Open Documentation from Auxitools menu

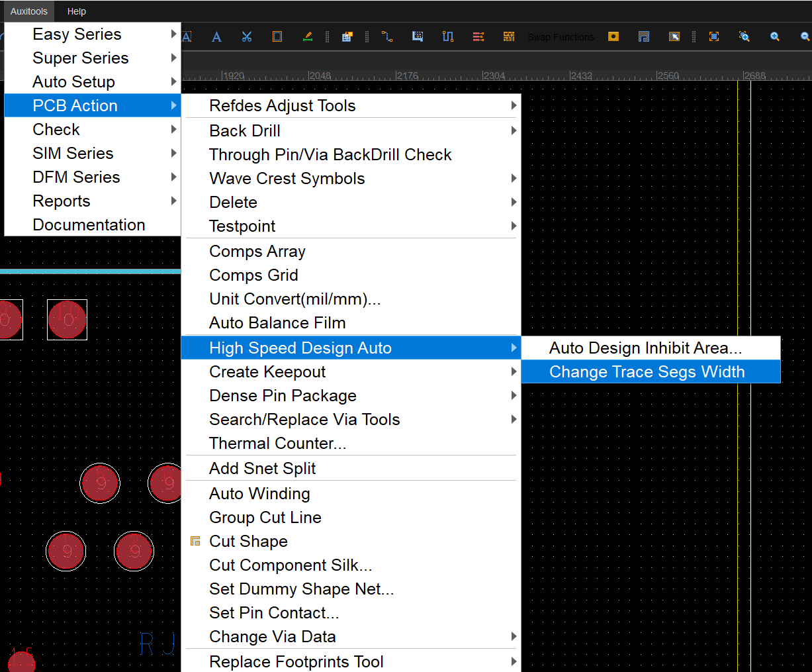point(89,225)
